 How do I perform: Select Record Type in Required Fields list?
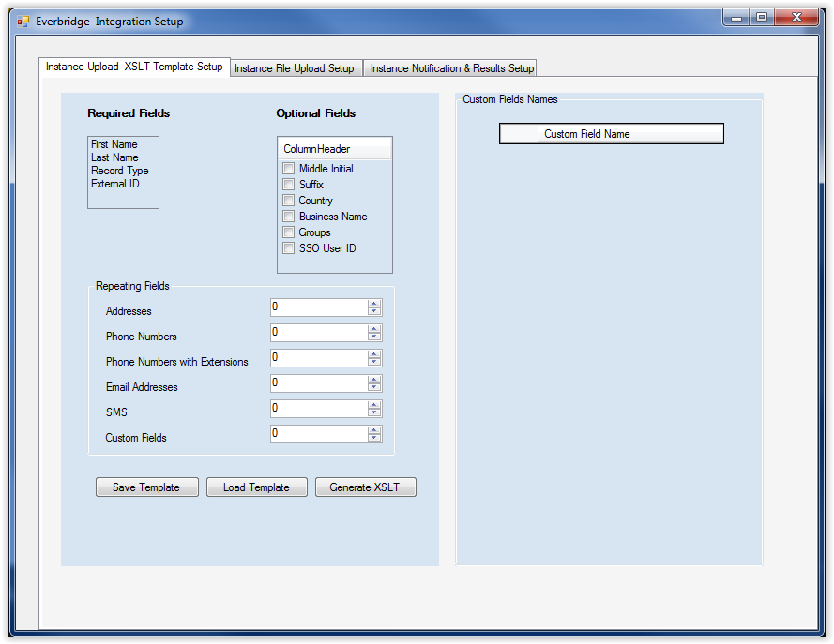tap(120, 171)
